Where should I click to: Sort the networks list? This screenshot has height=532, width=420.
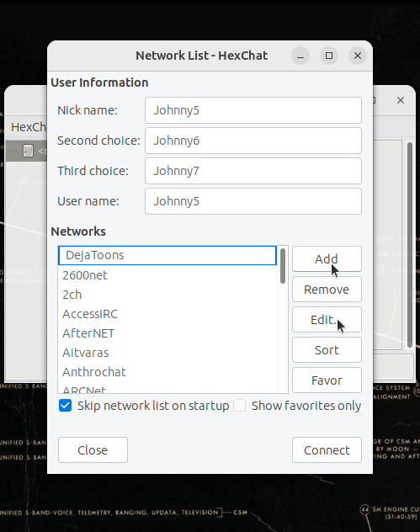pyautogui.click(x=327, y=350)
